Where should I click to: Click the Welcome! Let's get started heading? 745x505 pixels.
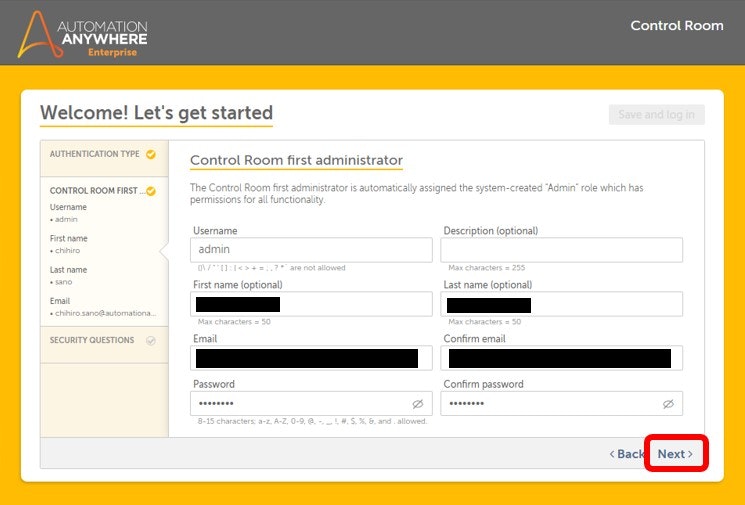point(156,113)
